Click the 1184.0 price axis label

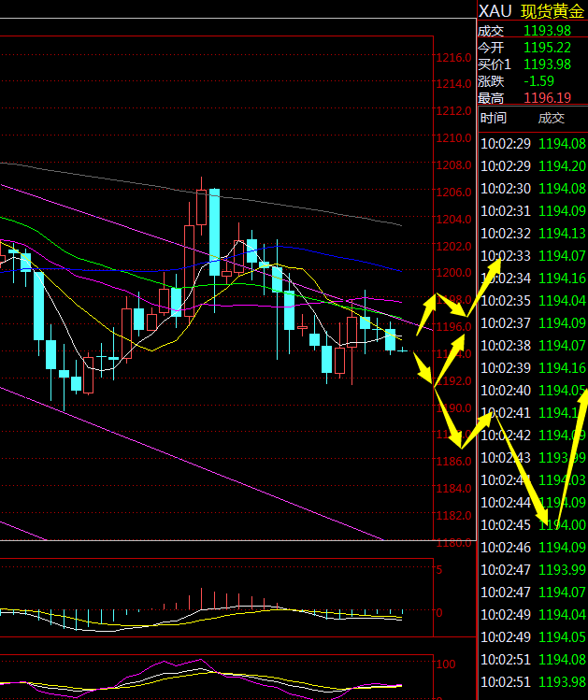pyautogui.click(x=453, y=489)
